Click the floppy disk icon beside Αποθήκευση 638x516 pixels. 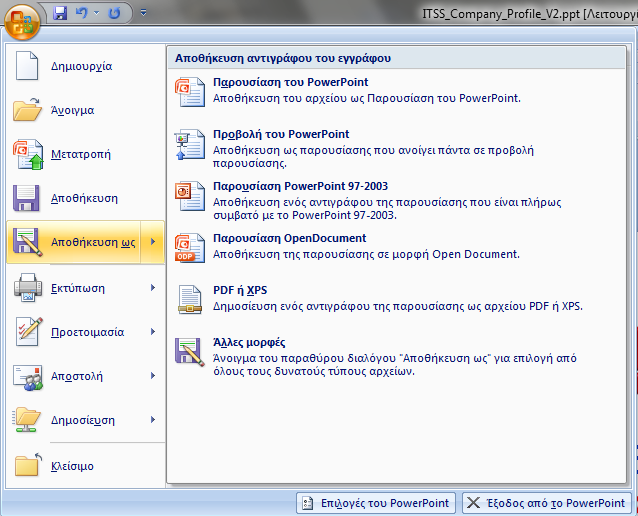pos(26,198)
